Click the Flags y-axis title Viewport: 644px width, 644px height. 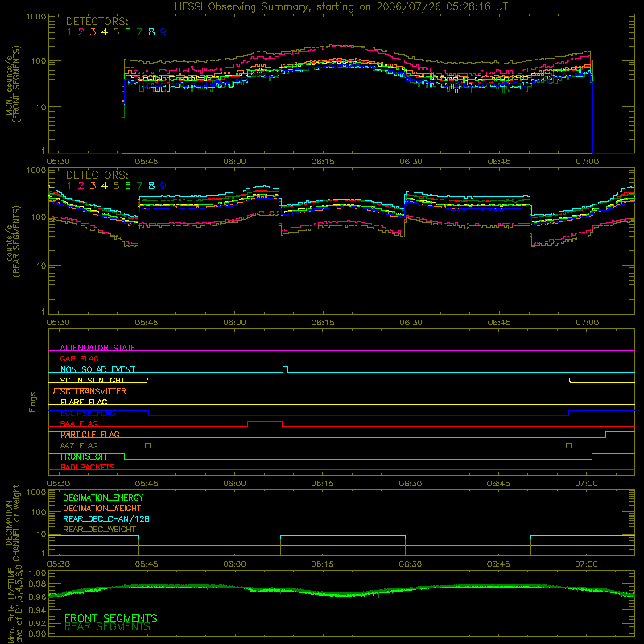coord(33,402)
